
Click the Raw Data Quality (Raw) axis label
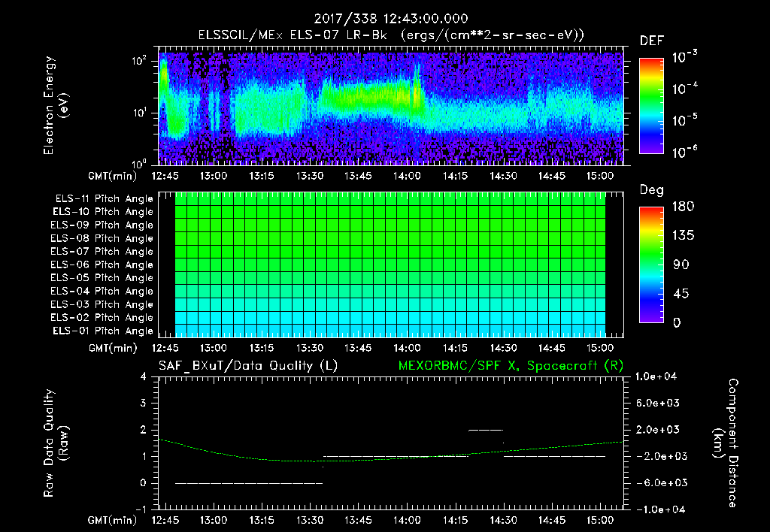[x=56, y=443]
